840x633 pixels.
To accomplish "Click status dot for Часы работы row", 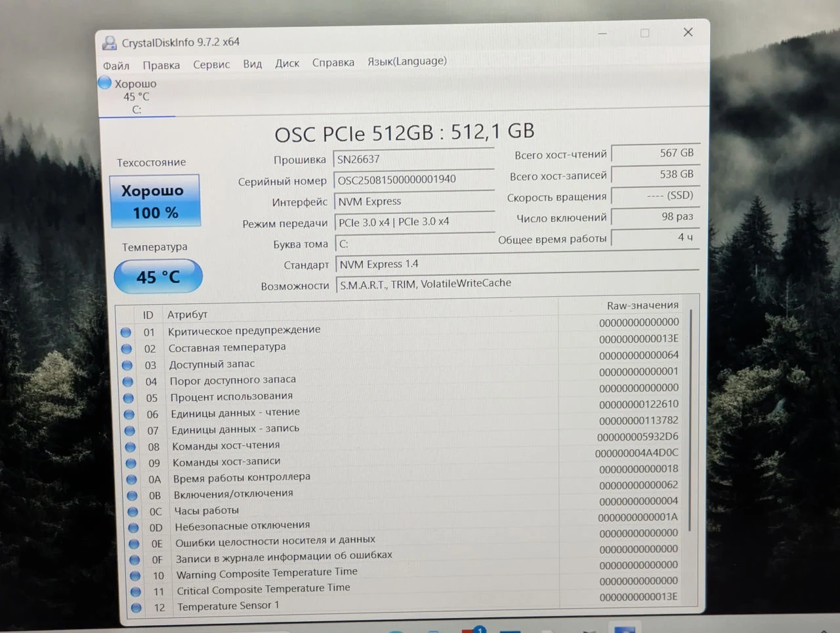I will coord(133,512).
